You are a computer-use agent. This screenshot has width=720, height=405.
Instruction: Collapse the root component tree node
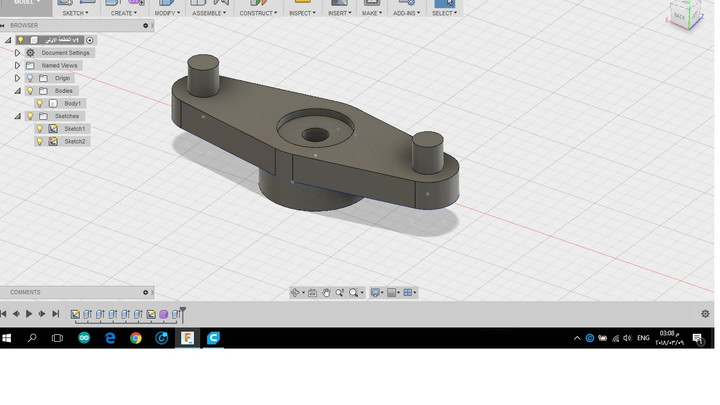(x=8, y=40)
